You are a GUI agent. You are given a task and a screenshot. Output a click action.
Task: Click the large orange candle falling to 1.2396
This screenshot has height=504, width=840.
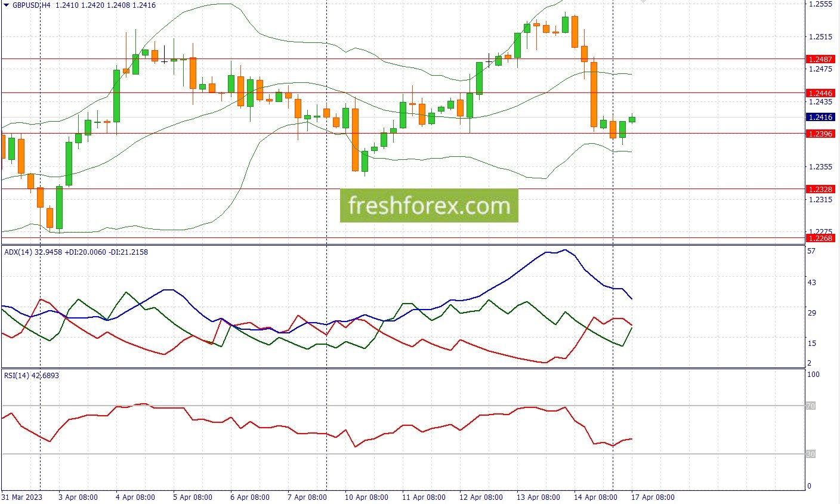coord(594,94)
